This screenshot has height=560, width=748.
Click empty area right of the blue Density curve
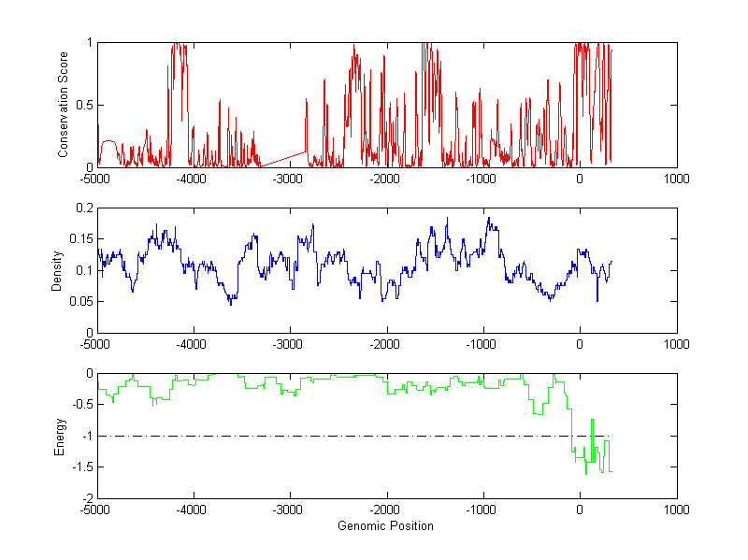643,269
